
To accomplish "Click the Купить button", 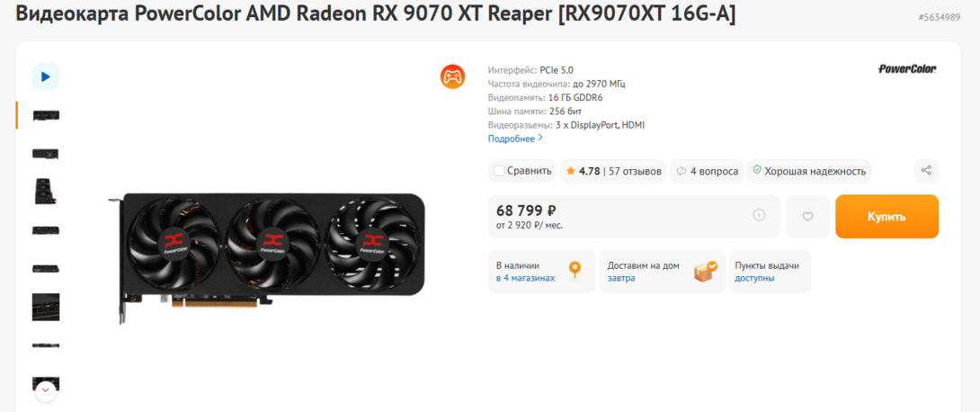I will (886, 216).
